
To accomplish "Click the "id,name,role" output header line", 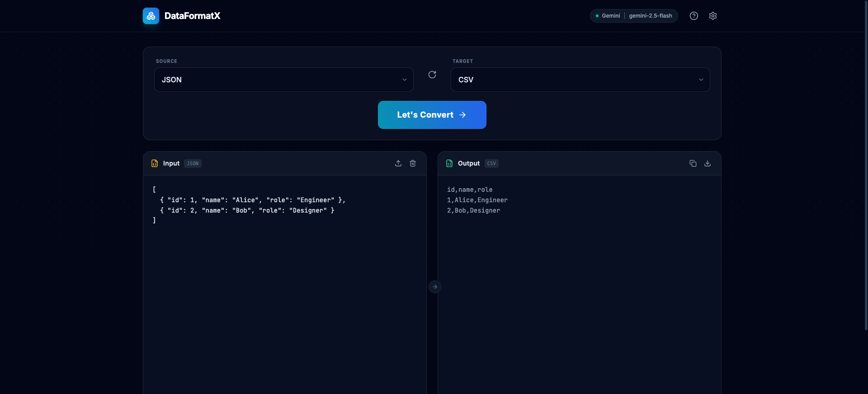I will (470, 190).
